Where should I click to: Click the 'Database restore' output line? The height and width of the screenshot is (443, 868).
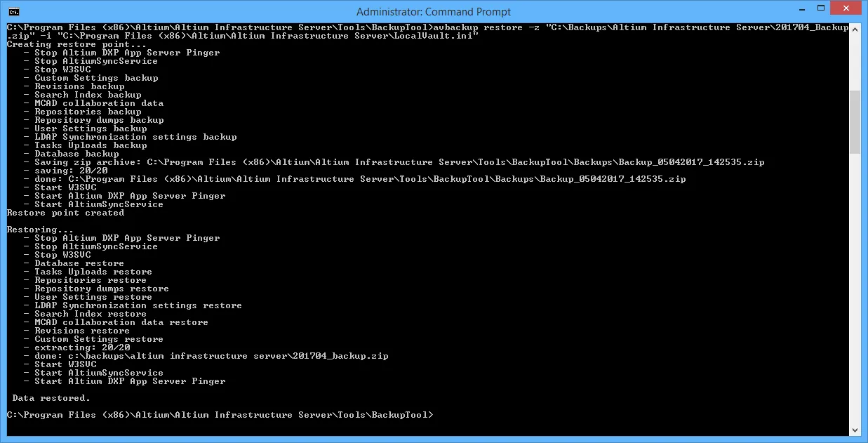click(79, 263)
